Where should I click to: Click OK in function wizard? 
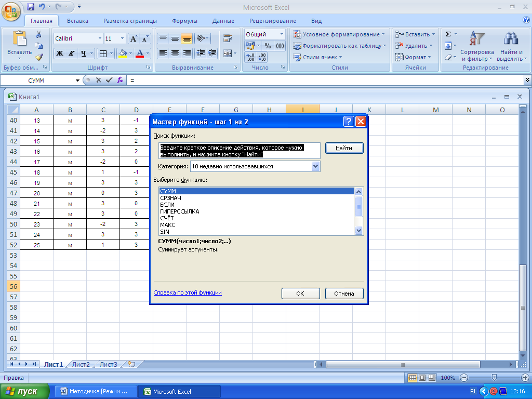[300, 294]
